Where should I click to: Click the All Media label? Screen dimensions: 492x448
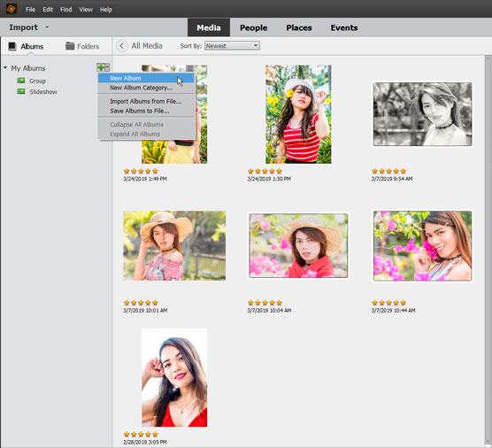(147, 46)
